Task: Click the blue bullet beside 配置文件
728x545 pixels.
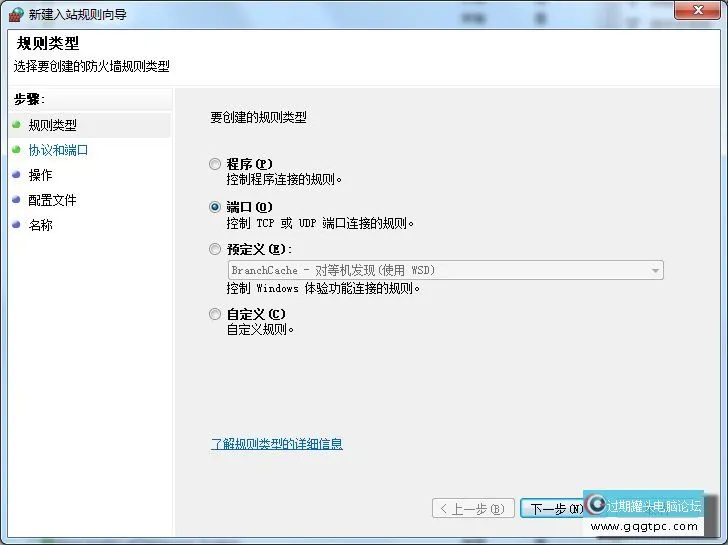Action: click(x=16, y=200)
